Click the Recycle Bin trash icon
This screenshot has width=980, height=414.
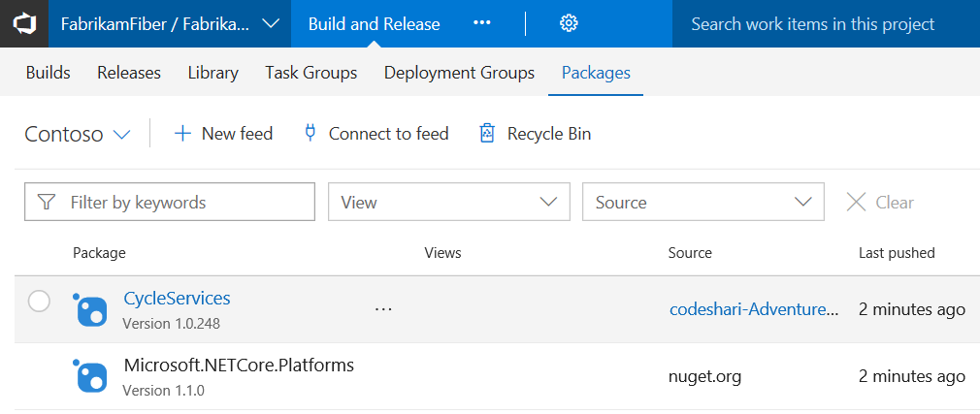(487, 133)
